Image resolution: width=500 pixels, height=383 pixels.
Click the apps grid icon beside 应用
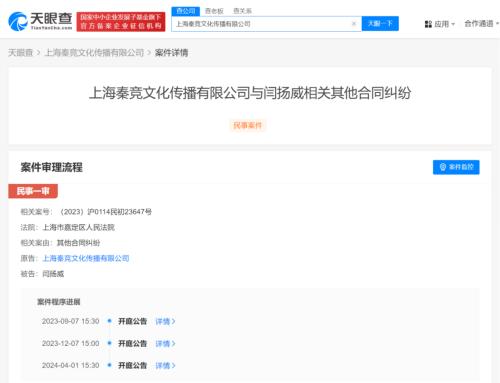click(x=428, y=24)
